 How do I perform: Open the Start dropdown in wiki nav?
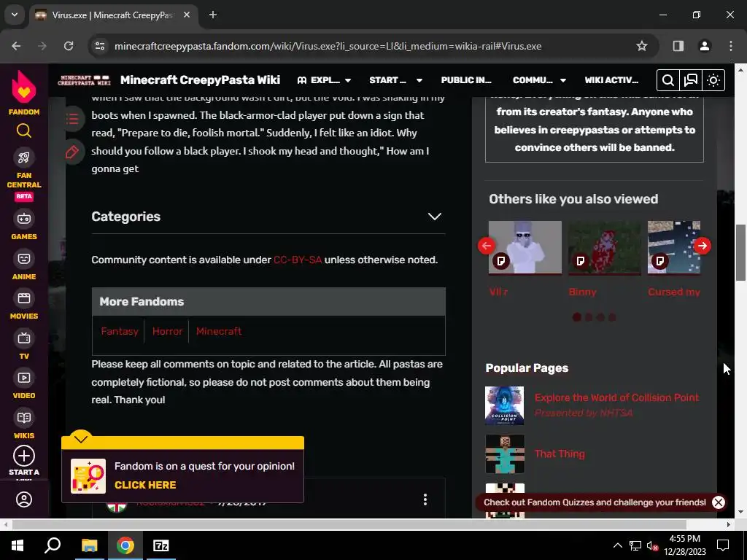point(395,80)
